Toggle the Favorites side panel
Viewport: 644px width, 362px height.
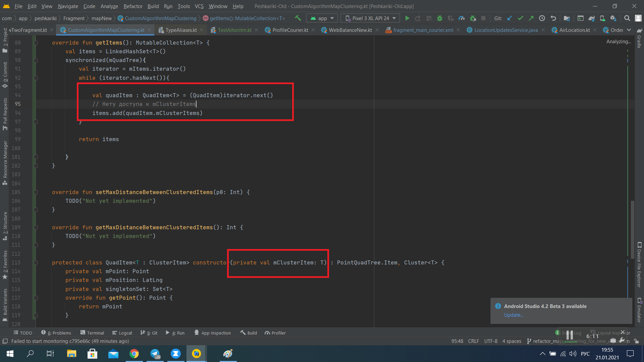(5, 265)
